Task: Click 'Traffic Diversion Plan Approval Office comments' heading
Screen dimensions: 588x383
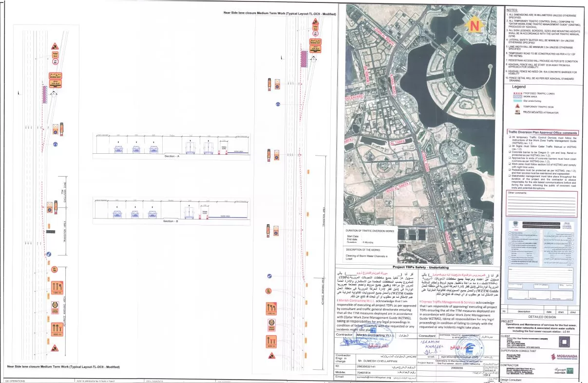Action: point(543,132)
